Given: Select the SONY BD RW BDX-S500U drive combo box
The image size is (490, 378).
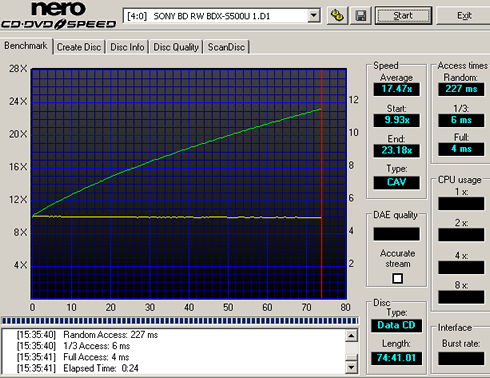Looking at the screenshot, I should point(222,16).
